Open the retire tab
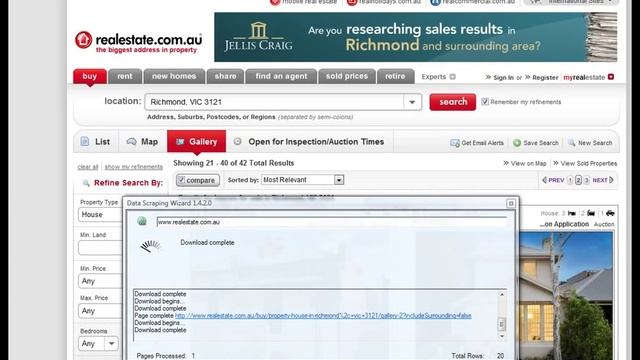The height and width of the screenshot is (360, 640). tap(395, 76)
